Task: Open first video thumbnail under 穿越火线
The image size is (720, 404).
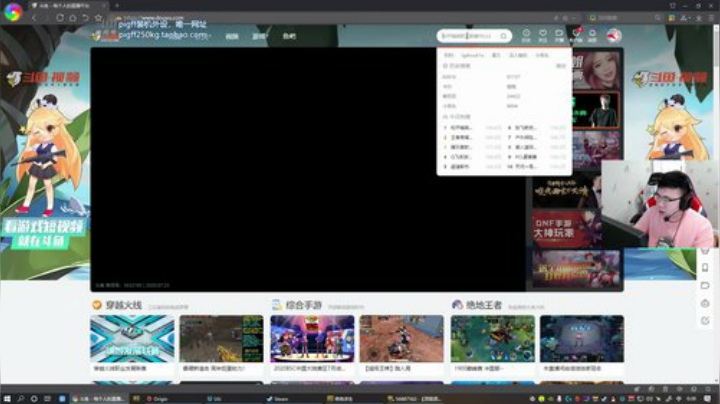Action: pyautogui.click(x=132, y=339)
